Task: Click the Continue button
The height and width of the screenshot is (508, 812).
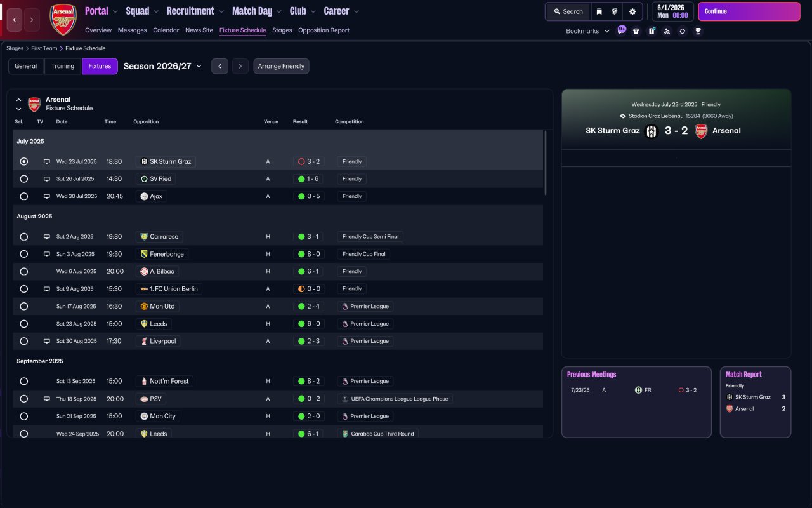Action: [749, 11]
